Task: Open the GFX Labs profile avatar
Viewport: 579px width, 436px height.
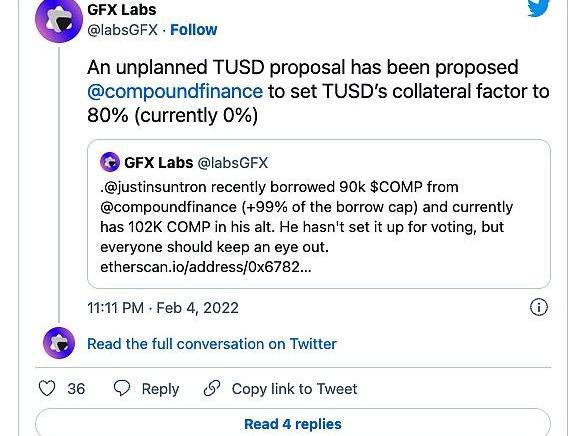Action: [59, 21]
